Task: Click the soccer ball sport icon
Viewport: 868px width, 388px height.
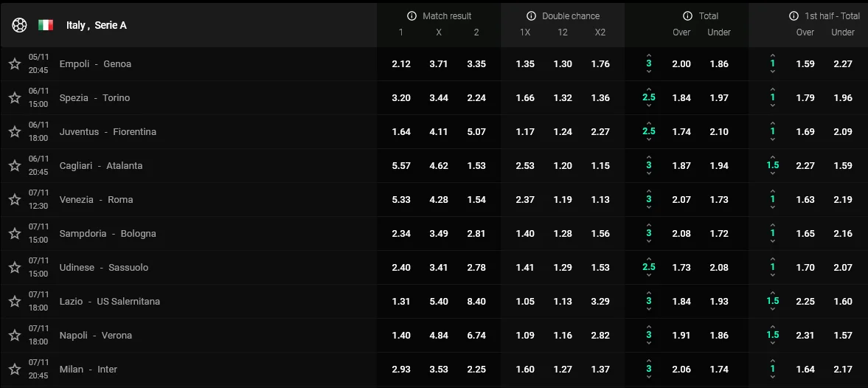Action: pyautogui.click(x=19, y=25)
